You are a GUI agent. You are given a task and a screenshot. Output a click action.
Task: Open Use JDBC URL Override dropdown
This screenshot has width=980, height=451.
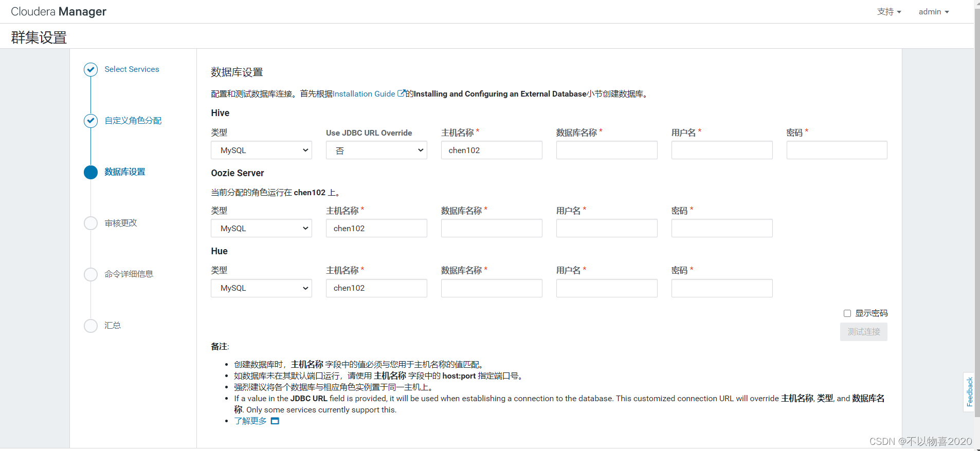[376, 150]
